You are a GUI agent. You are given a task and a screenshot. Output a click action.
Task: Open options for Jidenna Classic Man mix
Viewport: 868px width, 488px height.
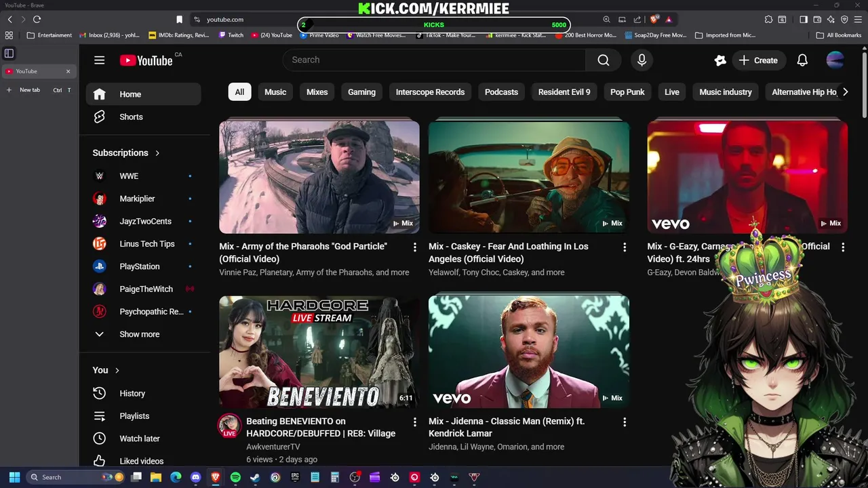pyautogui.click(x=625, y=422)
